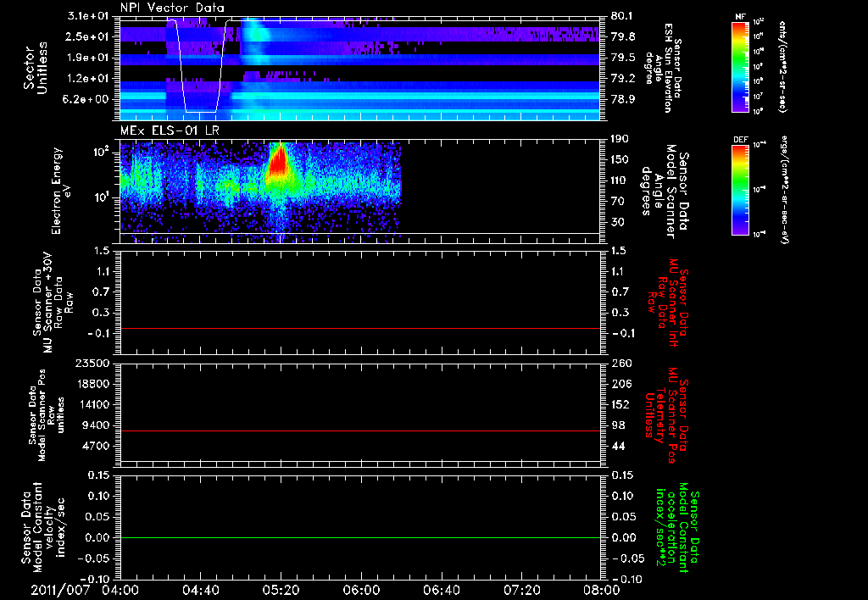Click the red line in scanner position panel
The height and width of the screenshot is (600, 868).
coord(359,431)
